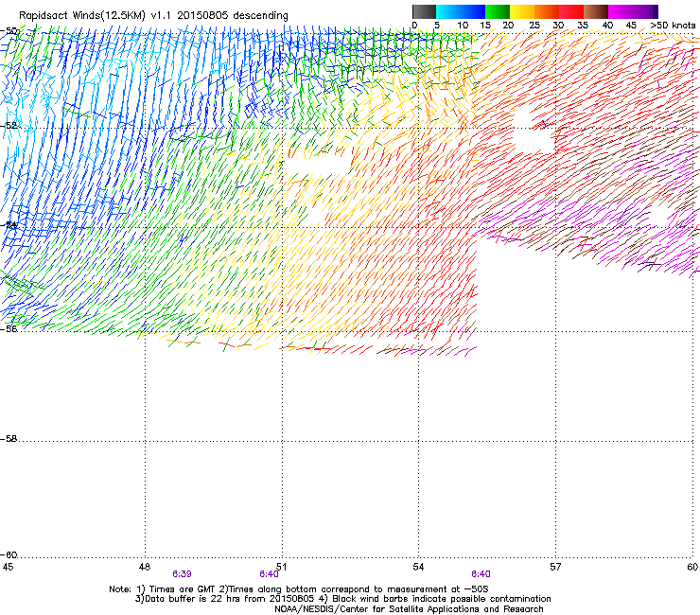Click the note line starting 'Note: 1) Times are GMT'
The image size is (700, 615).
coord(299,589)
